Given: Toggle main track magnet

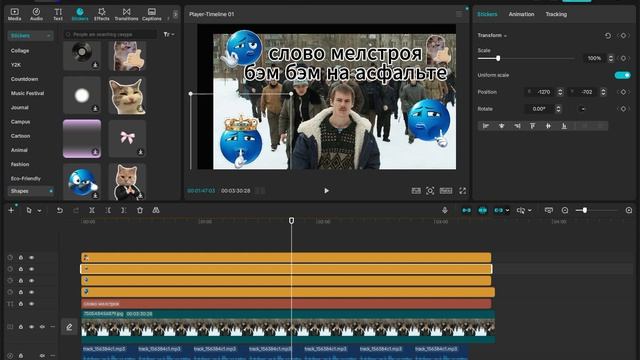Looking at the screenshot, I should 467,210.
